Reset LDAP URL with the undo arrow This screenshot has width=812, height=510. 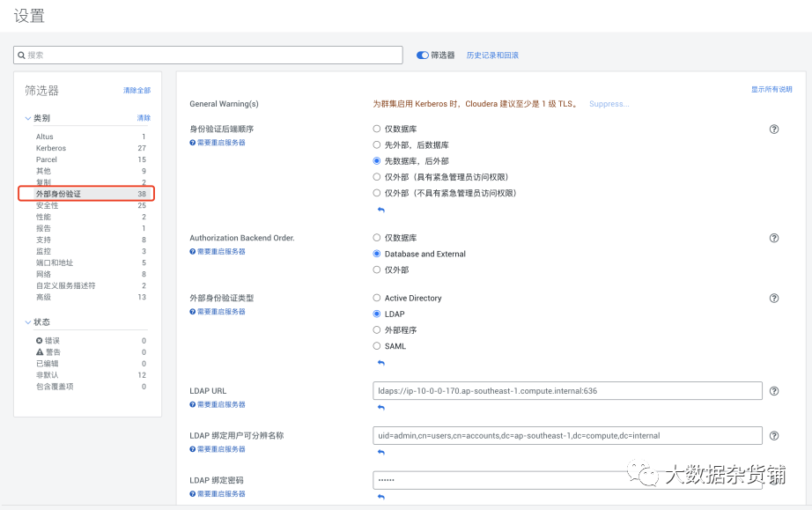coord(381,408)
